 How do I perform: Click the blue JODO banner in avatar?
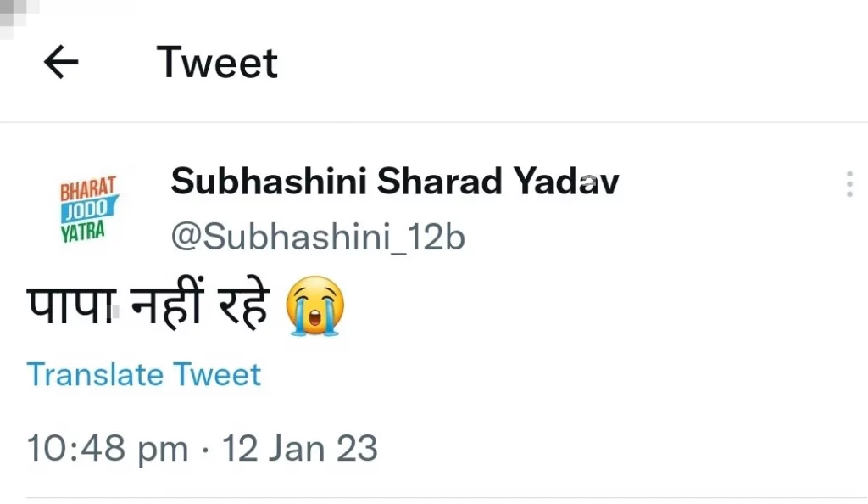click(x=88, y=210)
